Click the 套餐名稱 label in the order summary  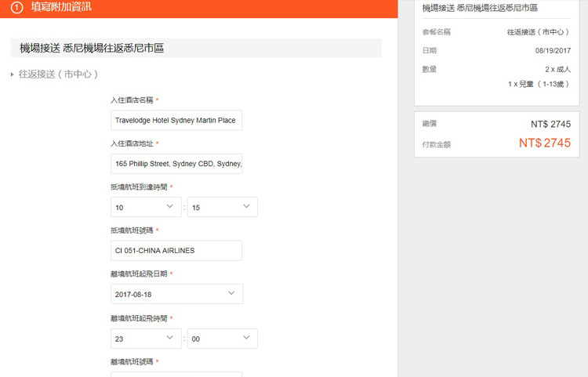(437, 32)
